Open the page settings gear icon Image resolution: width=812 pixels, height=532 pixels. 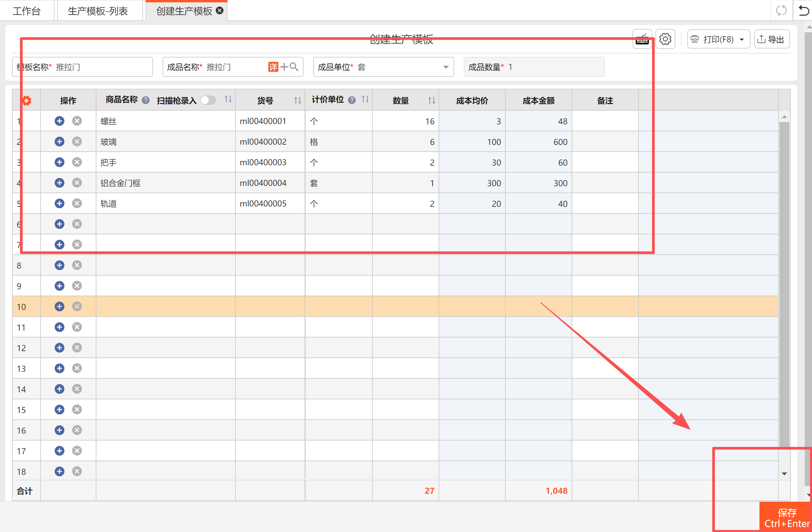point(665,39)
